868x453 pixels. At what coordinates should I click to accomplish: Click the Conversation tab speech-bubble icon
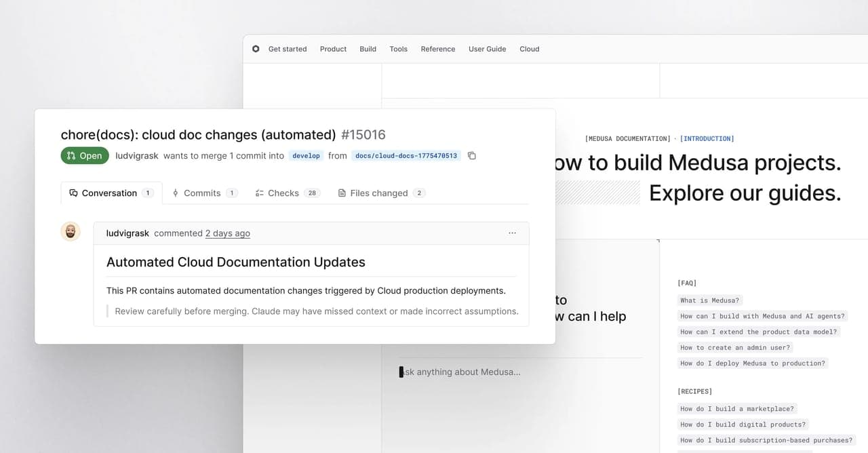[x=73, y=193]
